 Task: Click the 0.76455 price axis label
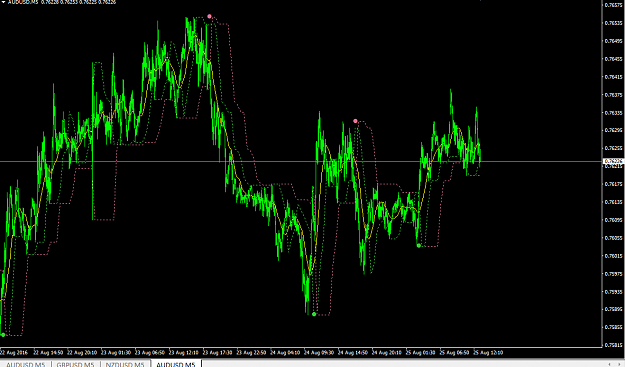613,59
